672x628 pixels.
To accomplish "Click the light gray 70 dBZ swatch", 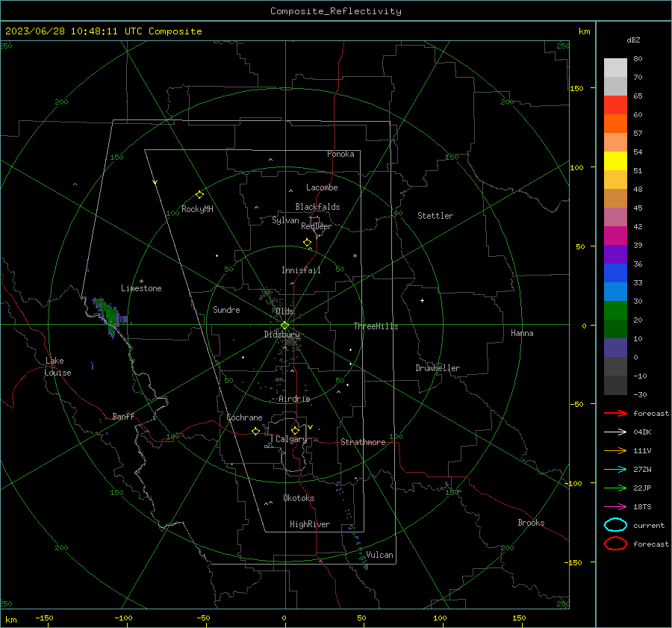I will 615,68.
